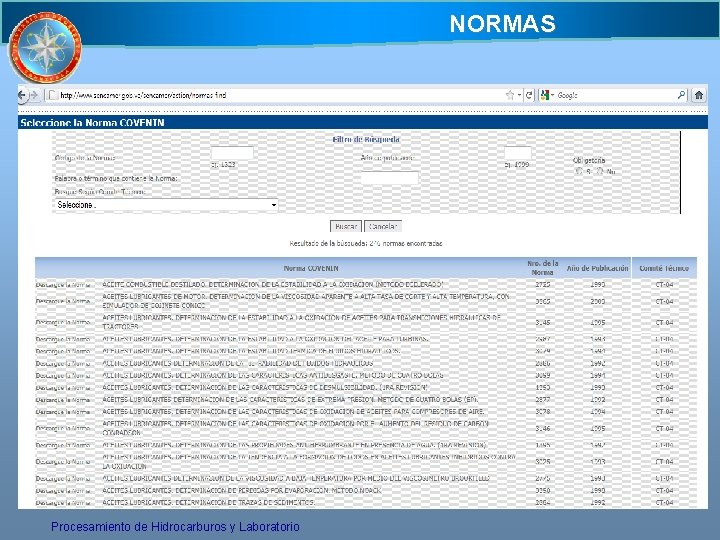This screenshot has height=540, width=720.
Task: Click the 'Nro. de la Norma' column header
Action: point(542,268)
